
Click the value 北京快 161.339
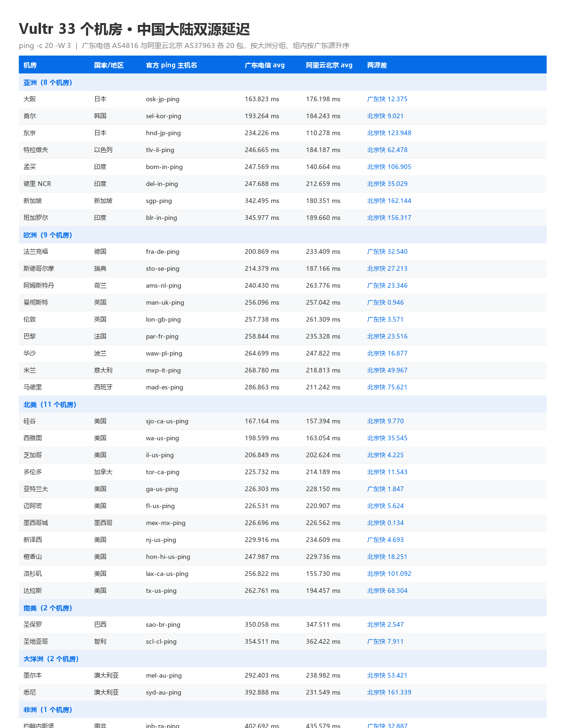389,693
